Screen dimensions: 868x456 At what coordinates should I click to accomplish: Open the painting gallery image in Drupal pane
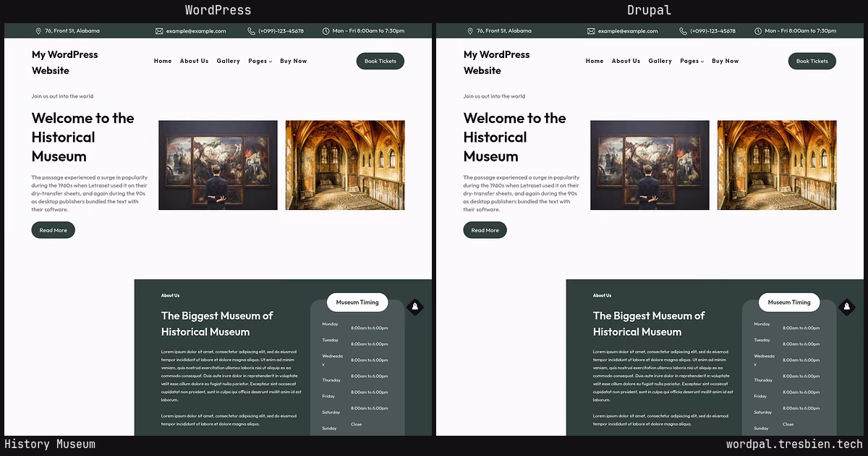pyautogui.click(x=650, y=165)
